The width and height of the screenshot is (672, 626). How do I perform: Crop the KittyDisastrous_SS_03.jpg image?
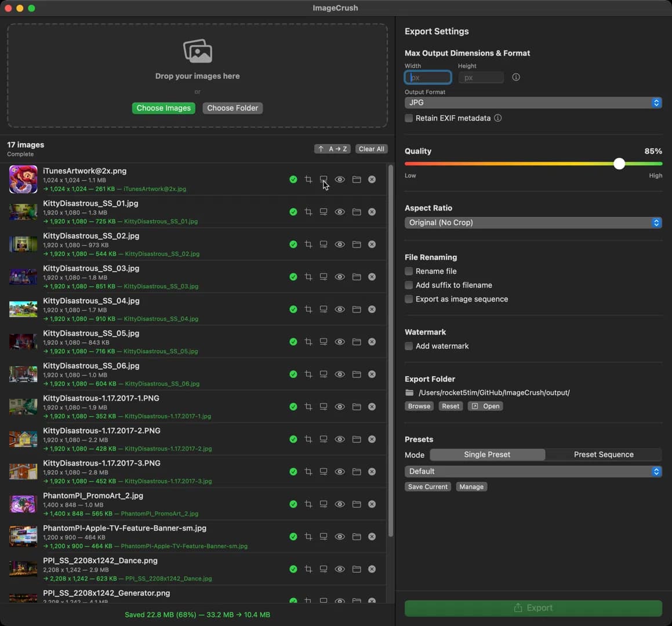click(308, 277)
